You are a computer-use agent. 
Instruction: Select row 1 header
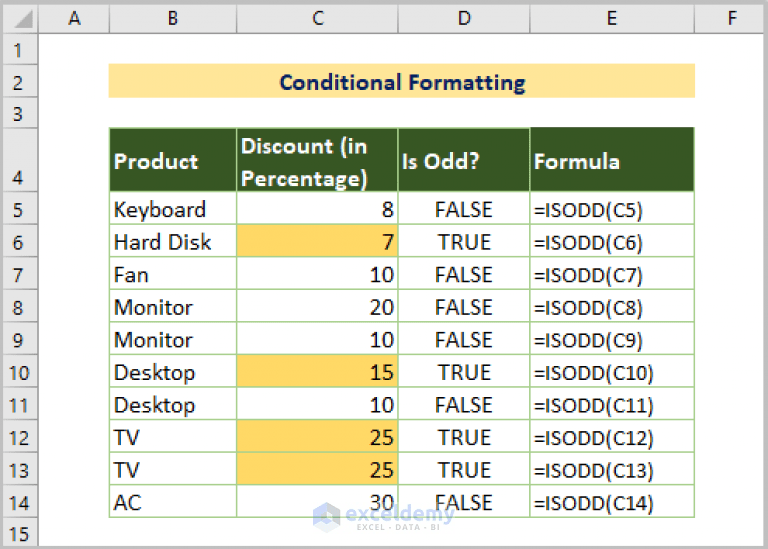click(x=20, y=49)
